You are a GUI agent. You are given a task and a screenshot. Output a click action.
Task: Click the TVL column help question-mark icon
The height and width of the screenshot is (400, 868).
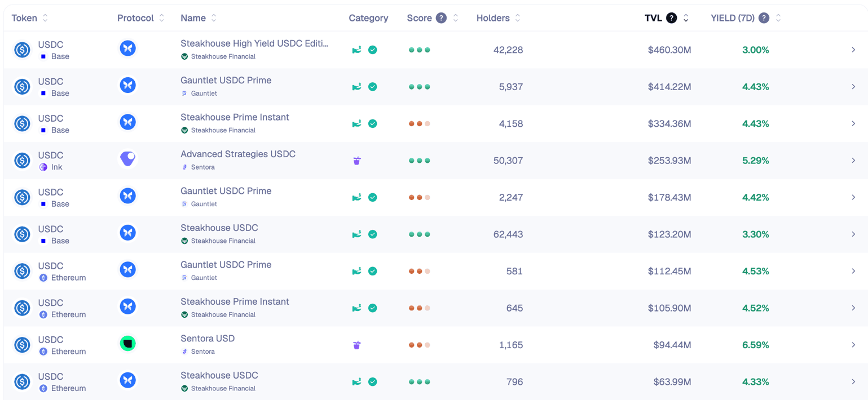671,18
